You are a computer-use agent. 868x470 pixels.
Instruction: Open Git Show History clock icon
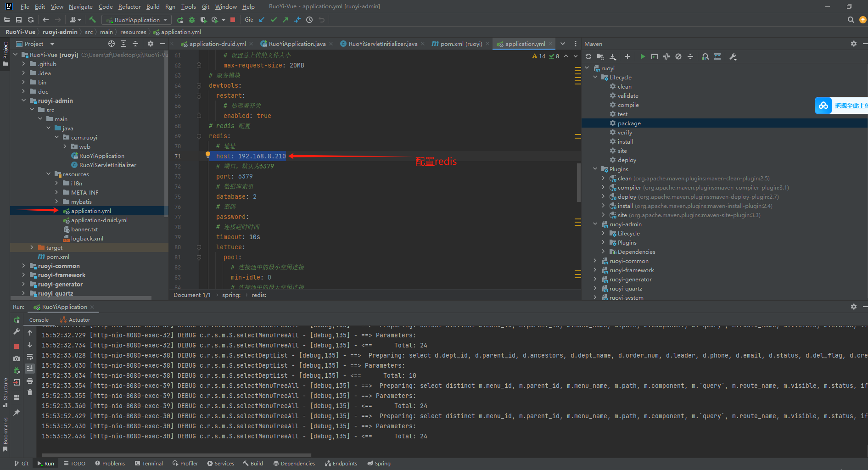click(x=309, y=20)
